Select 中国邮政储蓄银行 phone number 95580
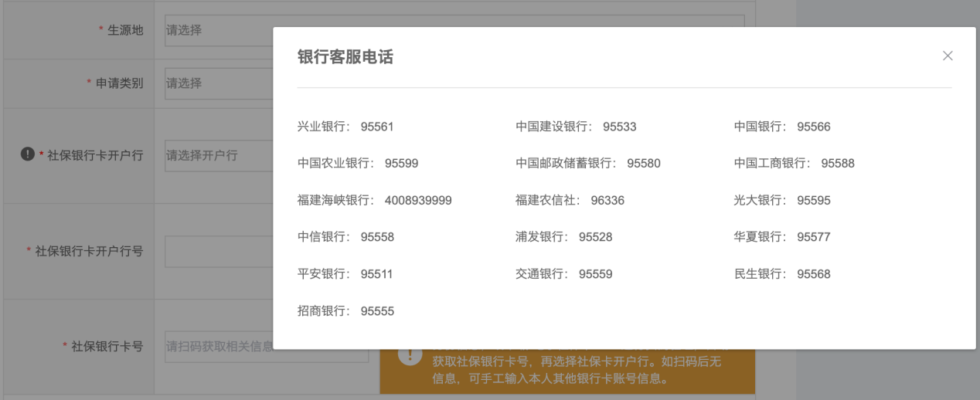The width and height of the screenshot is (980, 400). [x=644, y=164]
